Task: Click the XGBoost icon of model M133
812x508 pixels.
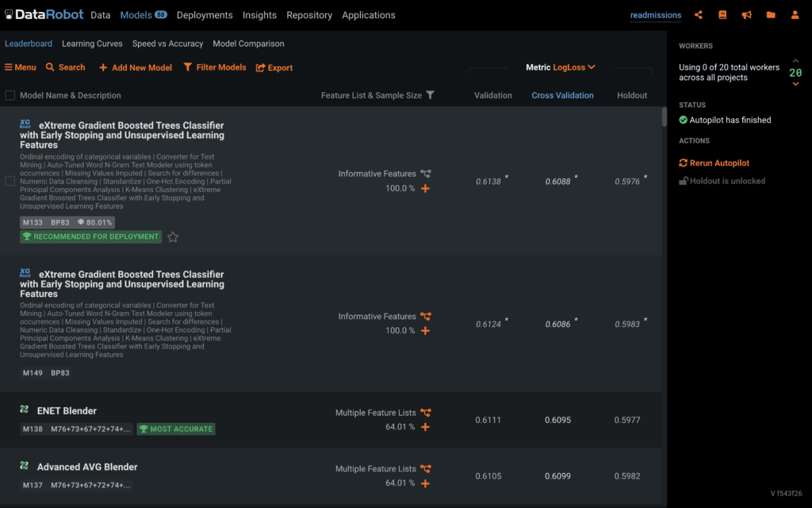Action: [x=25, y=124]
